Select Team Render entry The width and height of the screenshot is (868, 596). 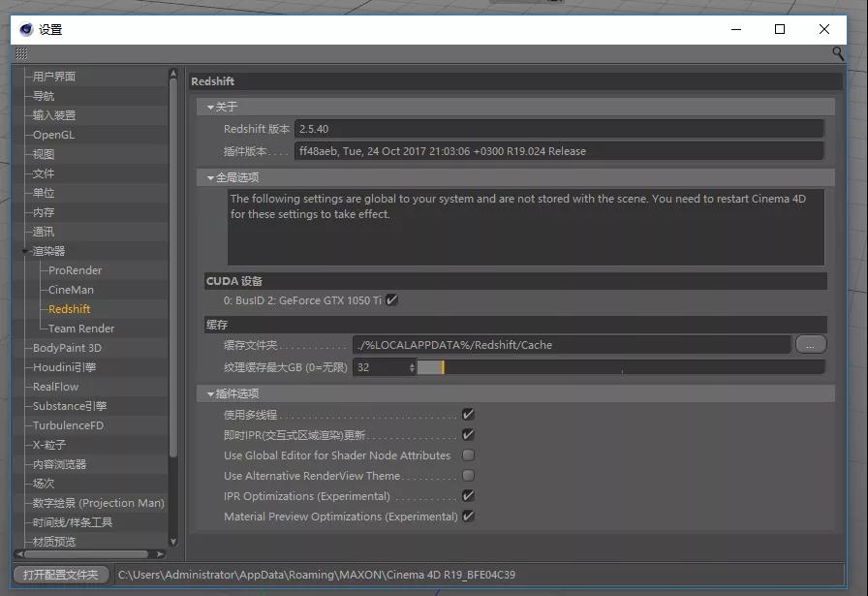coord(80,329)
